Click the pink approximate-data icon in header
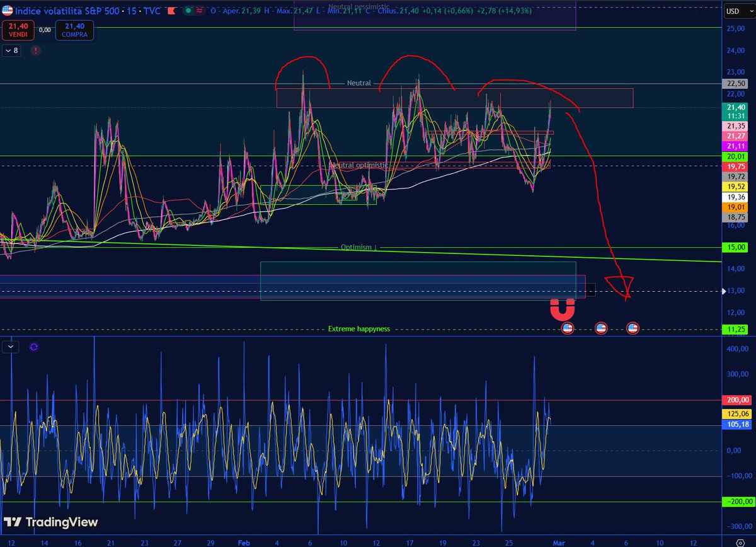This screenshot has height=547, width=756. [198, 11]
